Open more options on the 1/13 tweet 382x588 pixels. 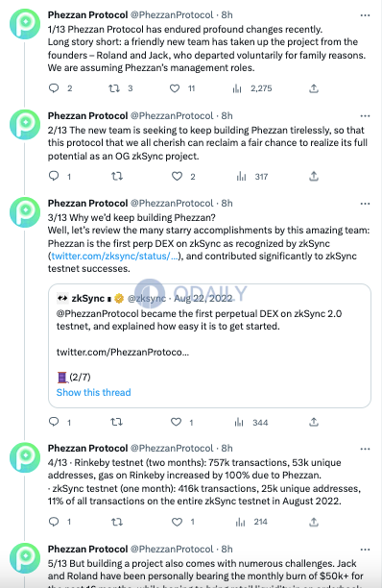[365, 15]
